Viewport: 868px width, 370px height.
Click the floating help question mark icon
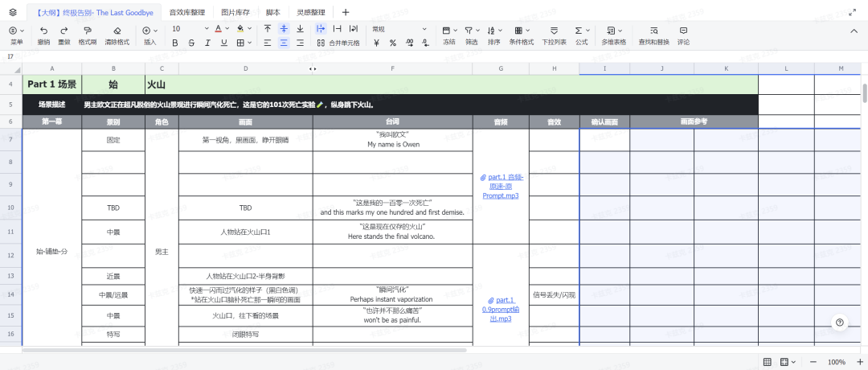[x=840, y=323]
